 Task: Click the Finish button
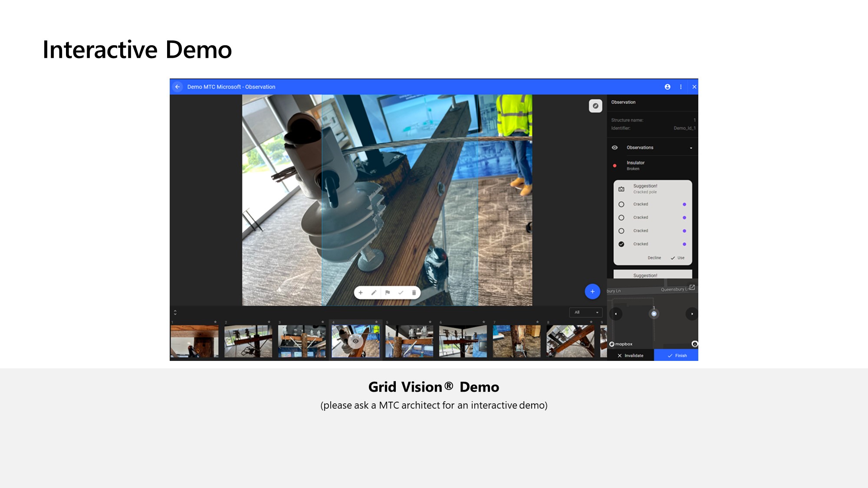click(x=676, y=356)
